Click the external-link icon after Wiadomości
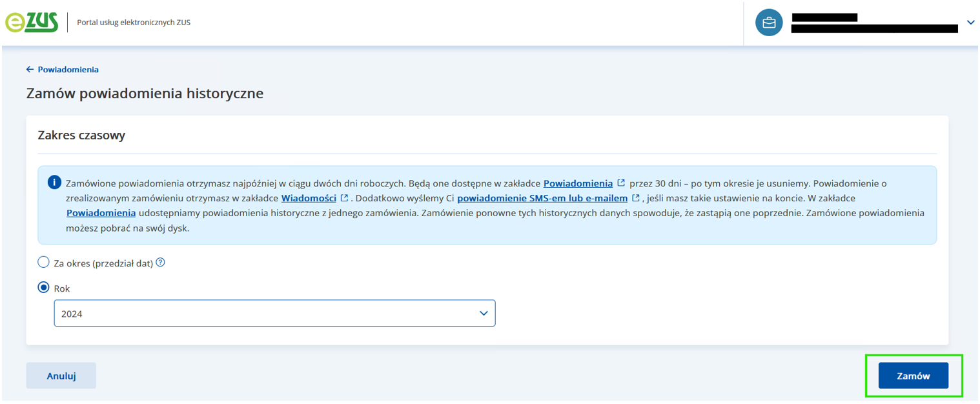The image size is (980, 404). 345,198
